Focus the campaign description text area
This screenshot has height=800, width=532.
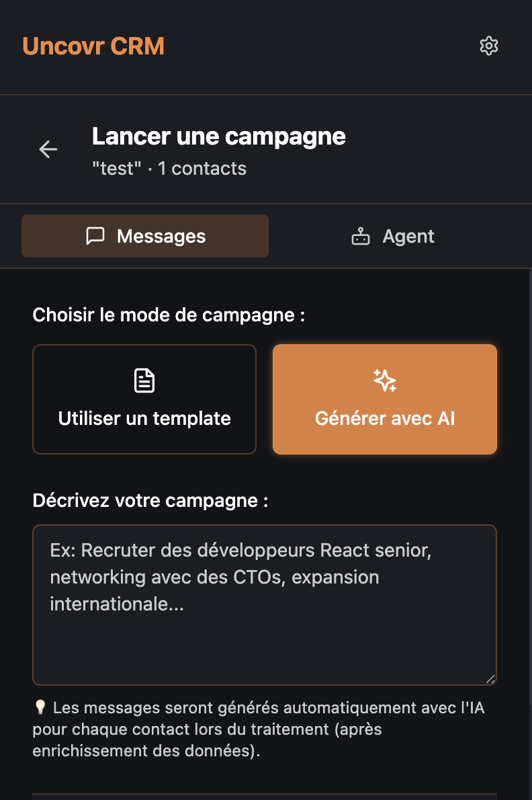tap(264, 605)
